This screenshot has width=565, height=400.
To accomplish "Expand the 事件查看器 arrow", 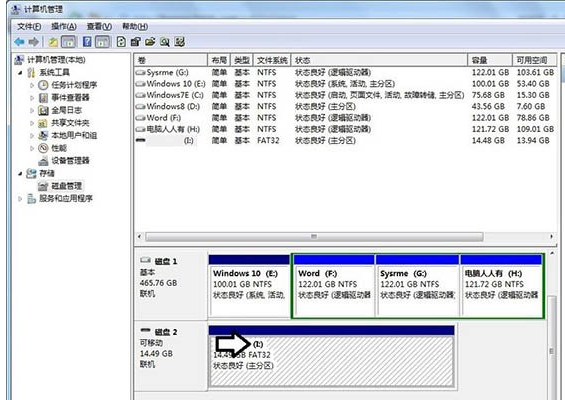I will (32, 98).
